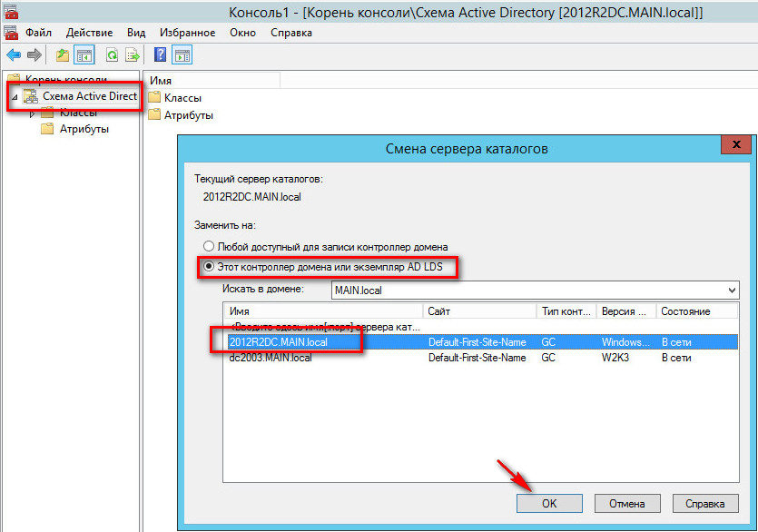Click the Back arrow toolbar icon
758x532 pixels.
pos(14,55)
